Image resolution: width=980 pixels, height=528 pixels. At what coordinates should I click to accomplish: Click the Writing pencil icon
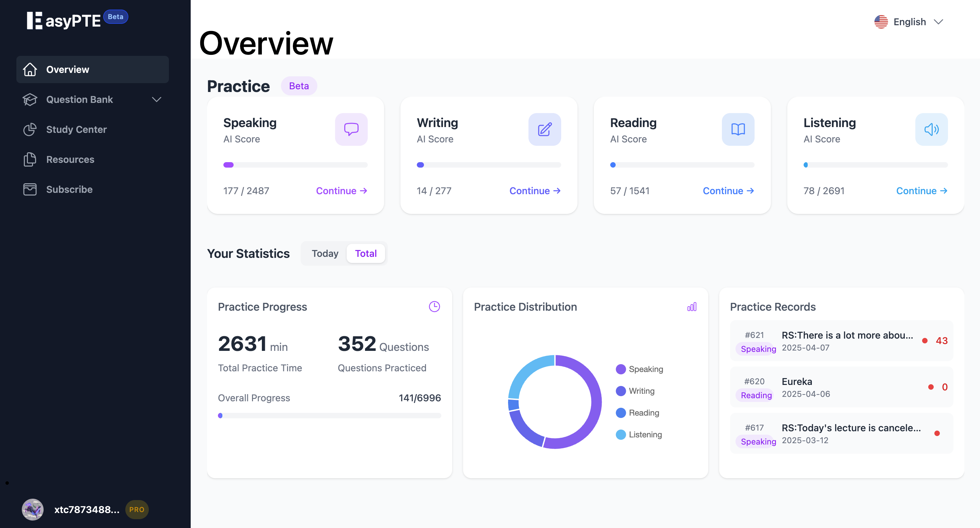[x=544, y=129]
